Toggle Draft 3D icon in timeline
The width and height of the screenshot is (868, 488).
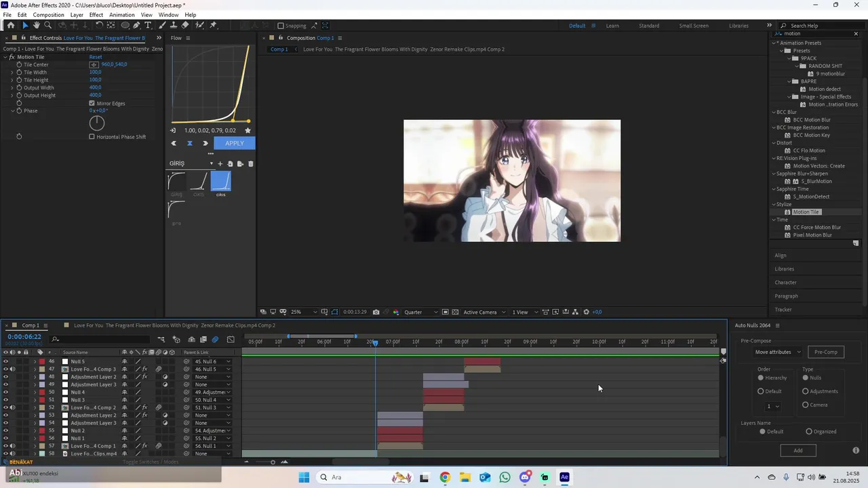click(x=176, y=340)
